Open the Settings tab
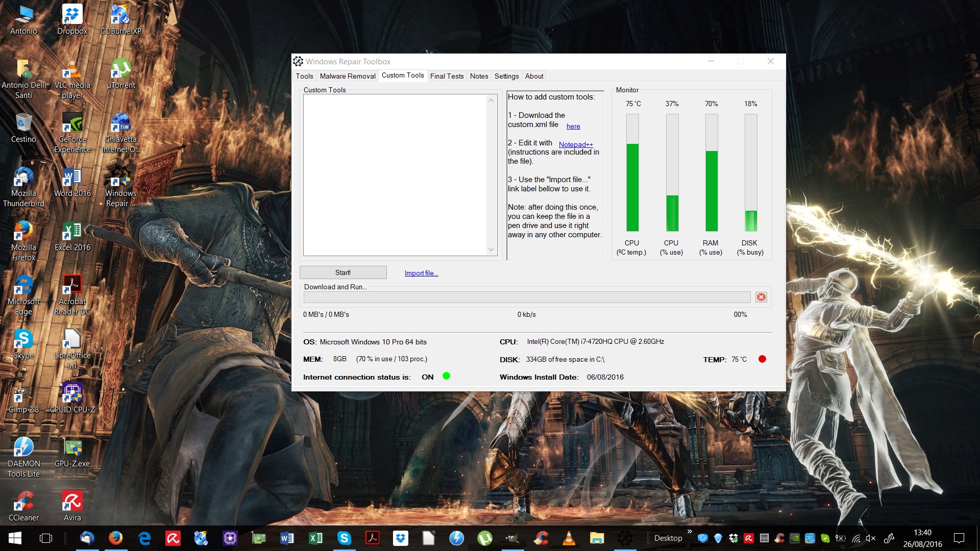This screenshot has height=551, width=980. 506,76
